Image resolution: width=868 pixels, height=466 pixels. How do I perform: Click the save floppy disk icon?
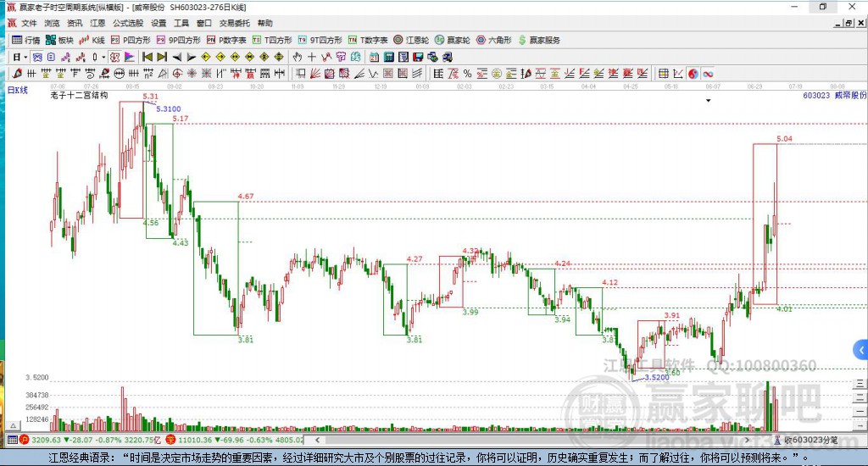click(x=418, y=57)
